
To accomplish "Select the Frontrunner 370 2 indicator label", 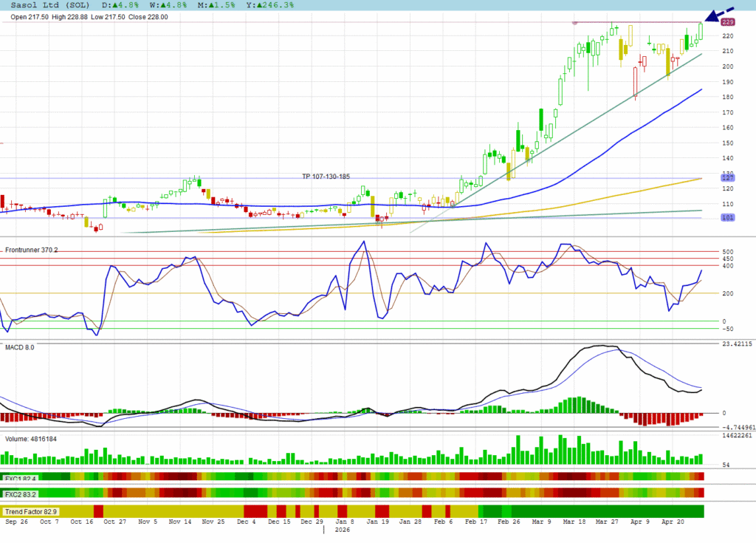I will (31, 250).
